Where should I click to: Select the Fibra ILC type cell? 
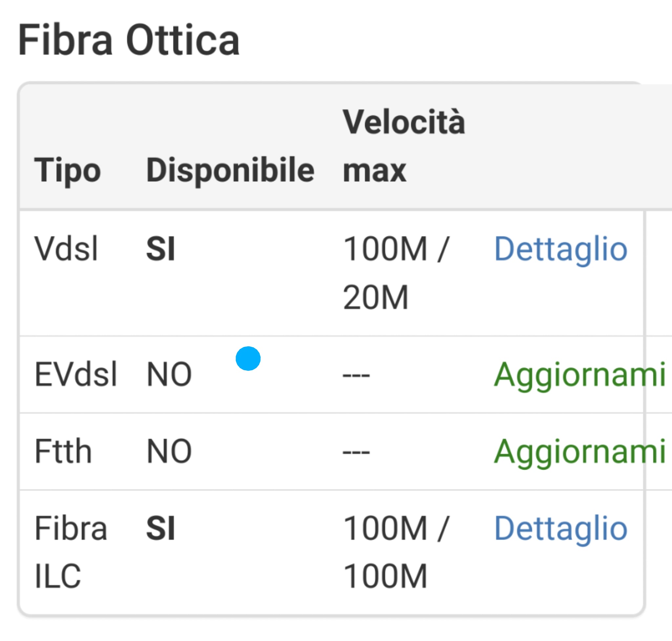tap(71, 552)
